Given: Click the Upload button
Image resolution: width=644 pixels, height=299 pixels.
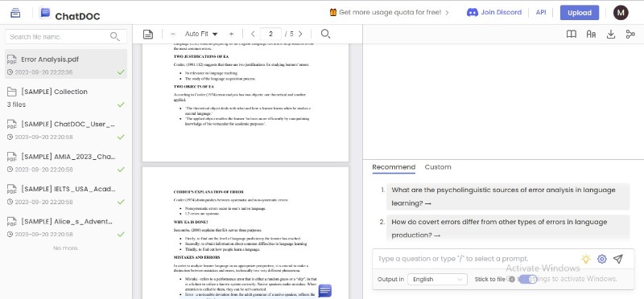Looking at the screenshot, I should pos(579,13).
